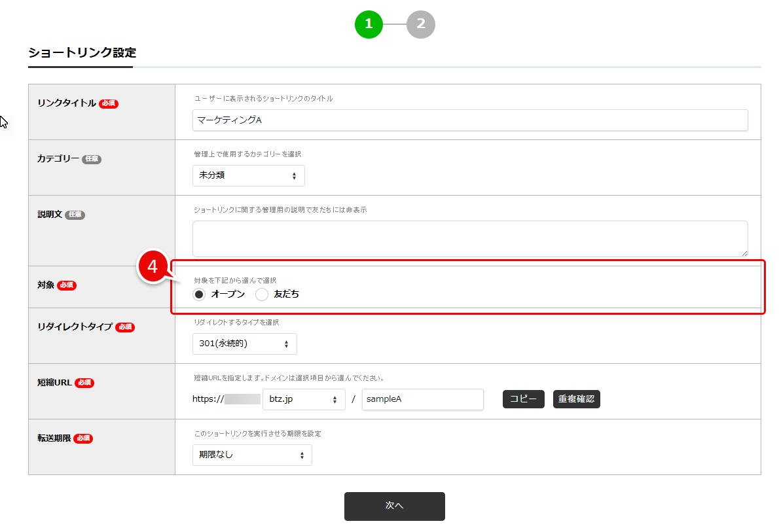Expand the 期限なし expiration dropdown
Viewport: 779px width, 532px height.
click(x=252, y=455)
